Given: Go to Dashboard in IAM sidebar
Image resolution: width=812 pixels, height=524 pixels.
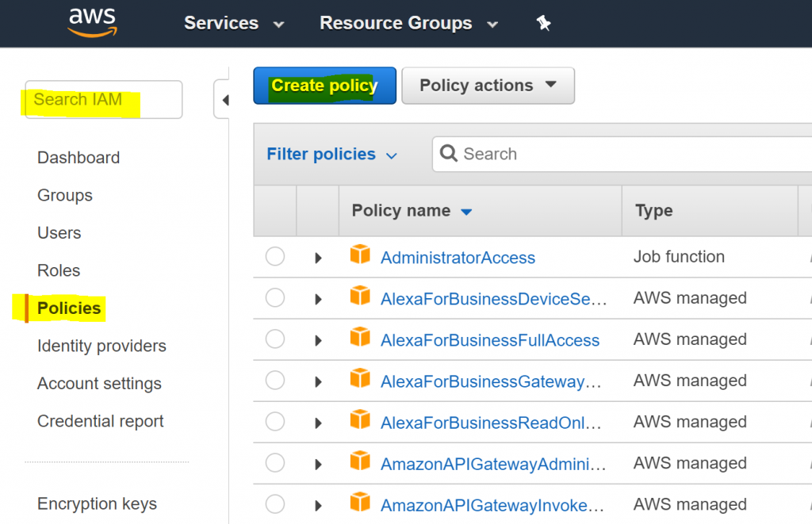Looking at the screenshot, I should point(79,158).
